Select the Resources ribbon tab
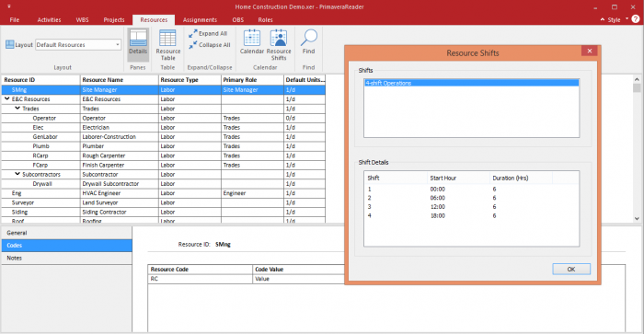The height and width of the screenshot is (334, 644). [154, 19]
